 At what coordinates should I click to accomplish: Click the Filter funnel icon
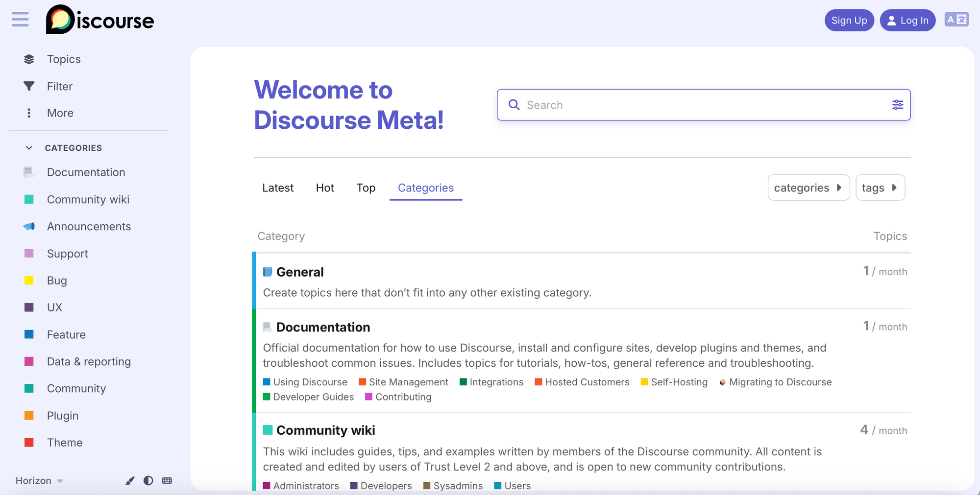pyautogui.click(x=29, y=86)
